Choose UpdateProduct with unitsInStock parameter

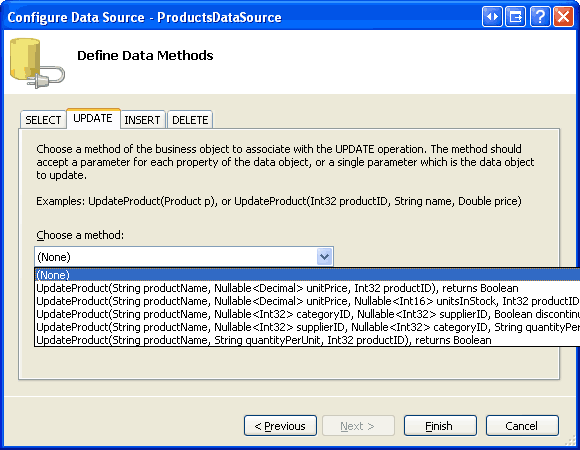pyautogui.click(x=307, y=301)
